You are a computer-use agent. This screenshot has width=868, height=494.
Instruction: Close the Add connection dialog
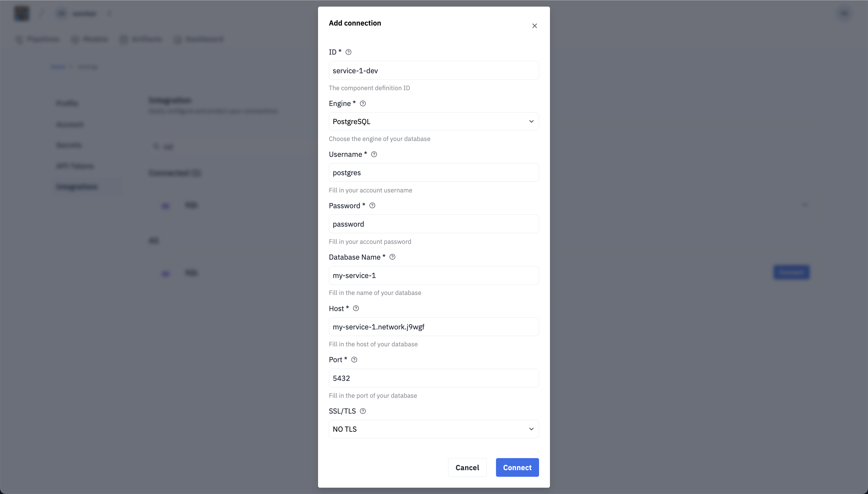point(534,26)
